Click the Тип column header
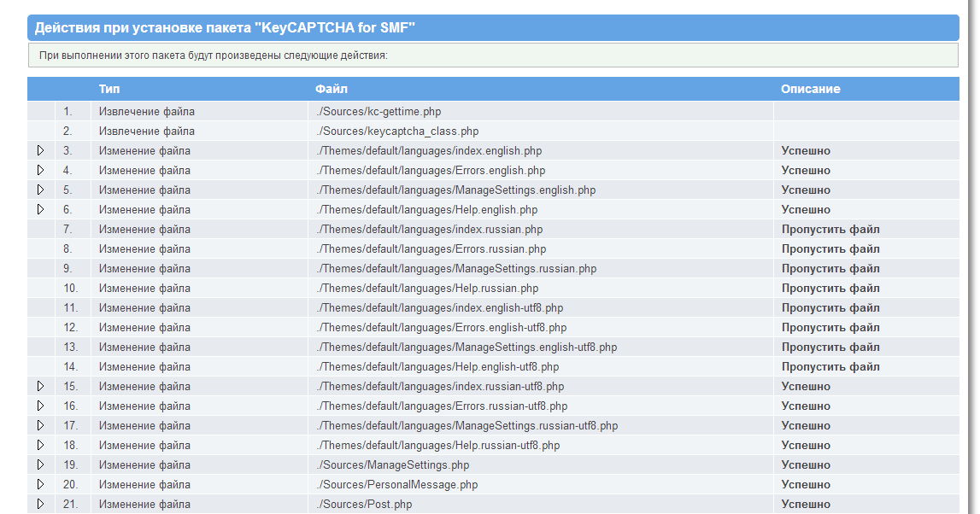 tap(109, 89)
